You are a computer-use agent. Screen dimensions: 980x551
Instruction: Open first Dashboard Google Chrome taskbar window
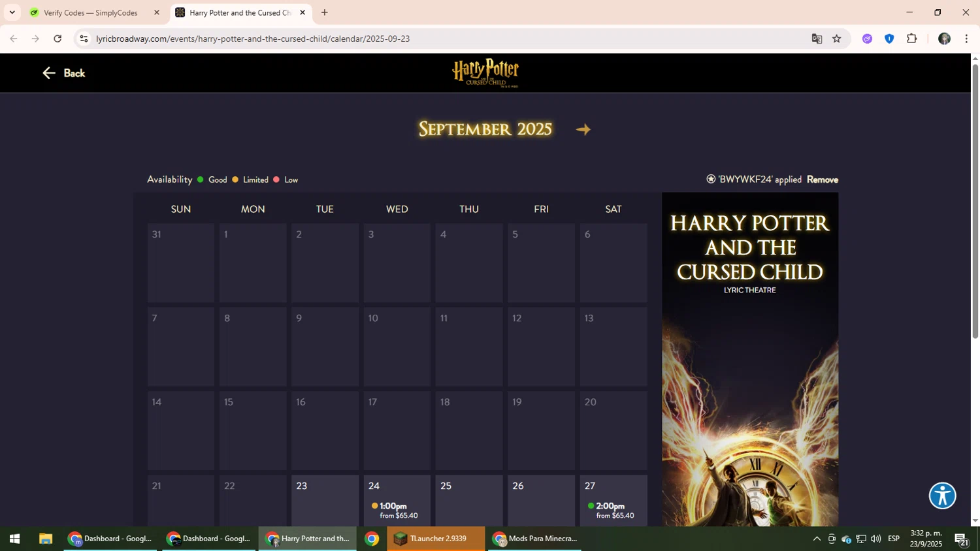110,539
